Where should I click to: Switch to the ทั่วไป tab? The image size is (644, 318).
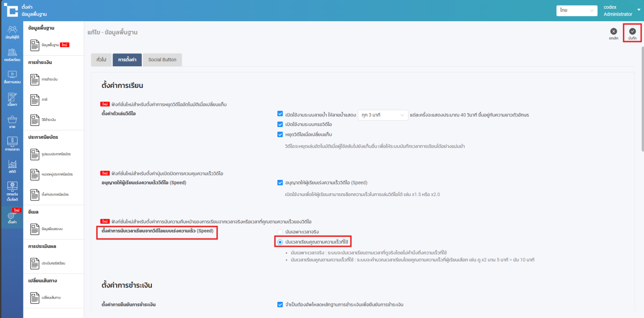[x=101, y=60]
